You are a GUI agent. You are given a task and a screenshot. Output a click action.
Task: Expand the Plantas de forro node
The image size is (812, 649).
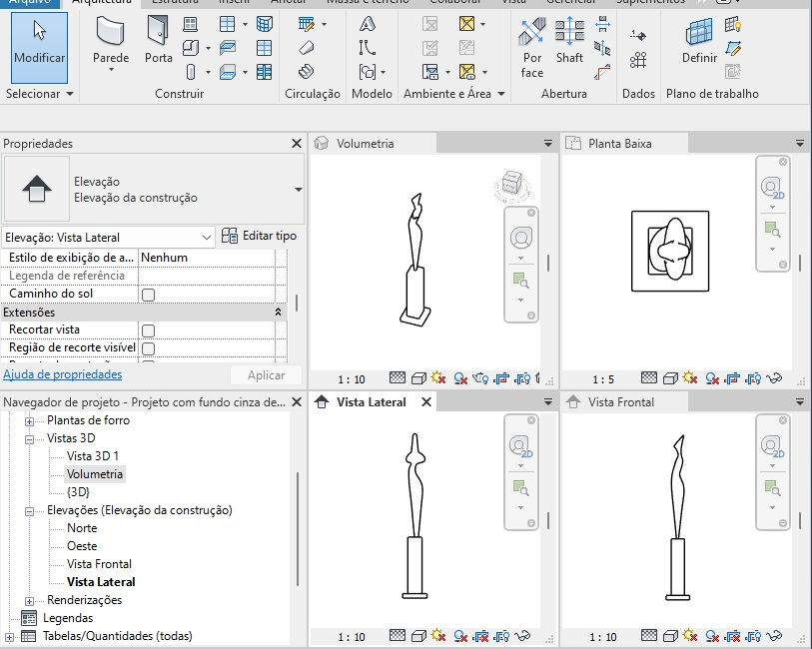(30, 421)
